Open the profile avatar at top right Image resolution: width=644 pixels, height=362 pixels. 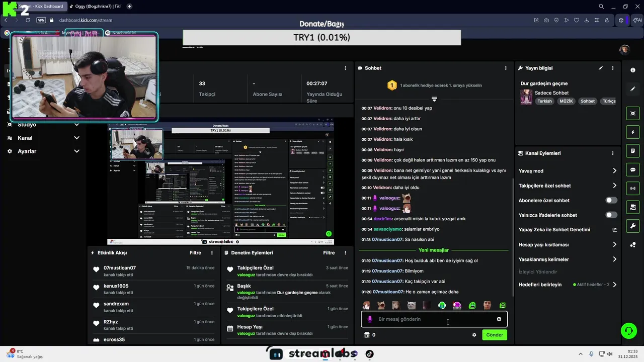[x=624, y=49]
